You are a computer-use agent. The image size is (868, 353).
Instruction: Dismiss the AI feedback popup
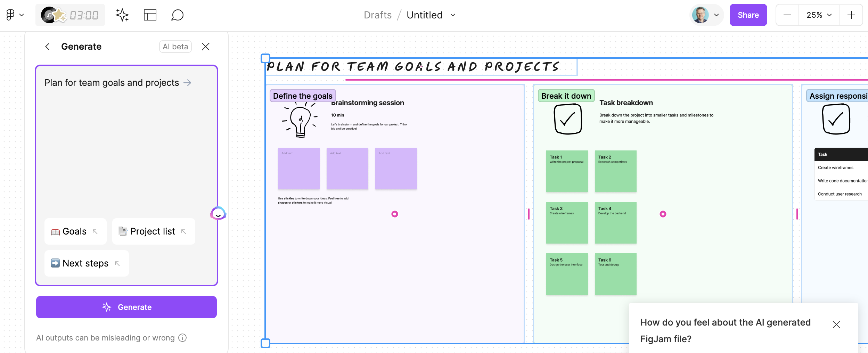point(836,325)
